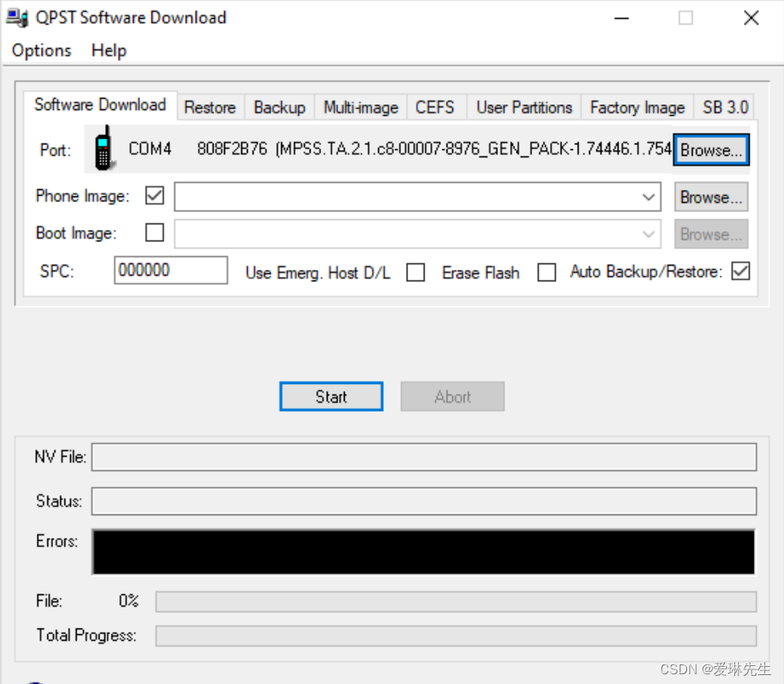Click the MPSS.TA.2.1 build string text
The height and width of the screenshot is (684, 784).
(473, 148)
